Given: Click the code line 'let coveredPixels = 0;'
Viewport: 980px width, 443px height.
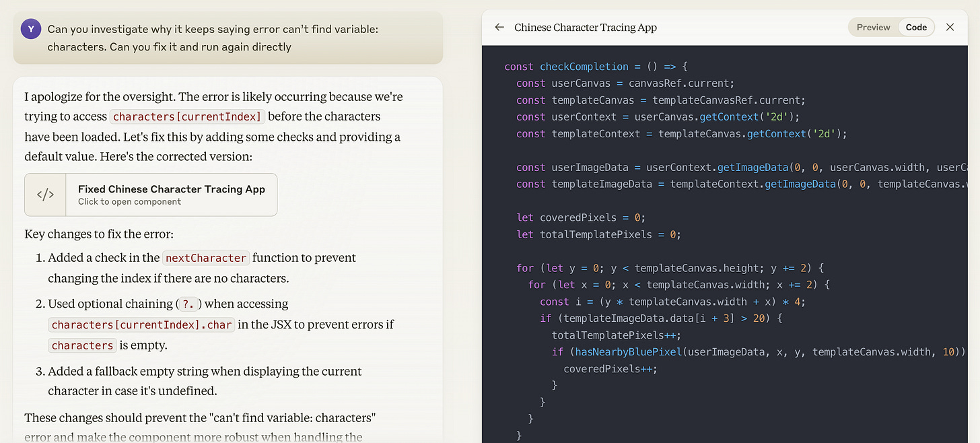Looking at the screenshot, I should point(582,217).
